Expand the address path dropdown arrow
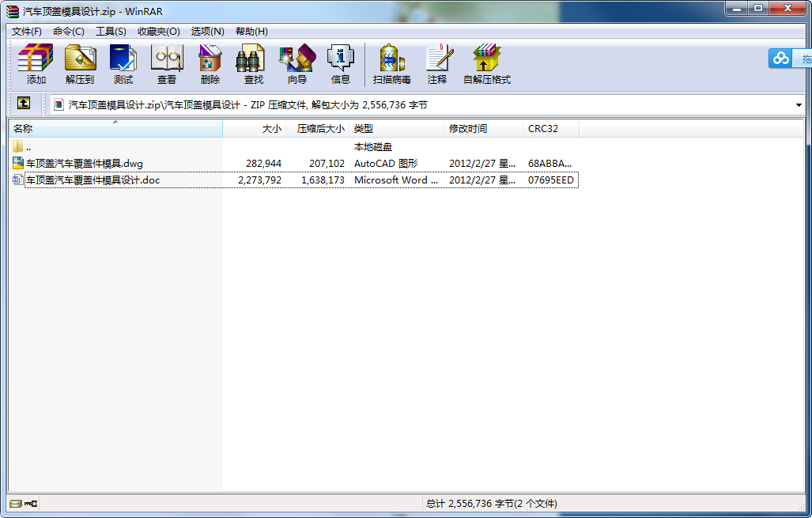Screen dimensions: 812x518 (x=799, y=104)
